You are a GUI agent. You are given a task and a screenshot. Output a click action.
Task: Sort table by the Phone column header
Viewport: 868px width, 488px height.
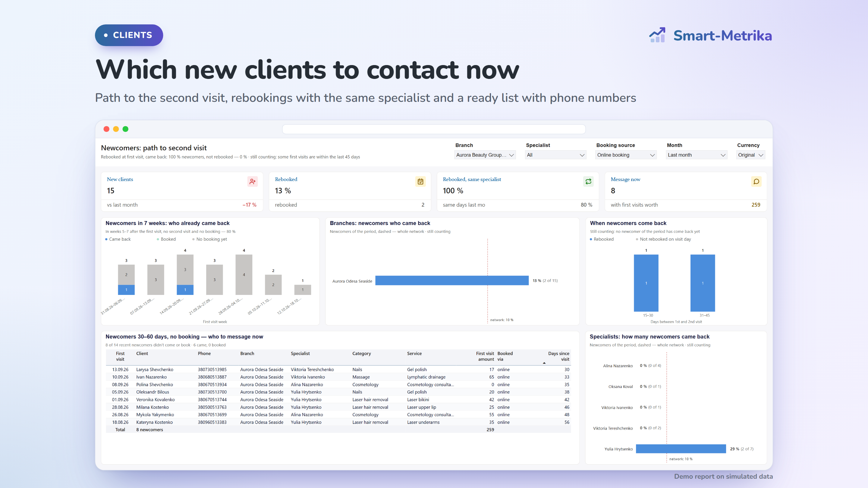204,353
